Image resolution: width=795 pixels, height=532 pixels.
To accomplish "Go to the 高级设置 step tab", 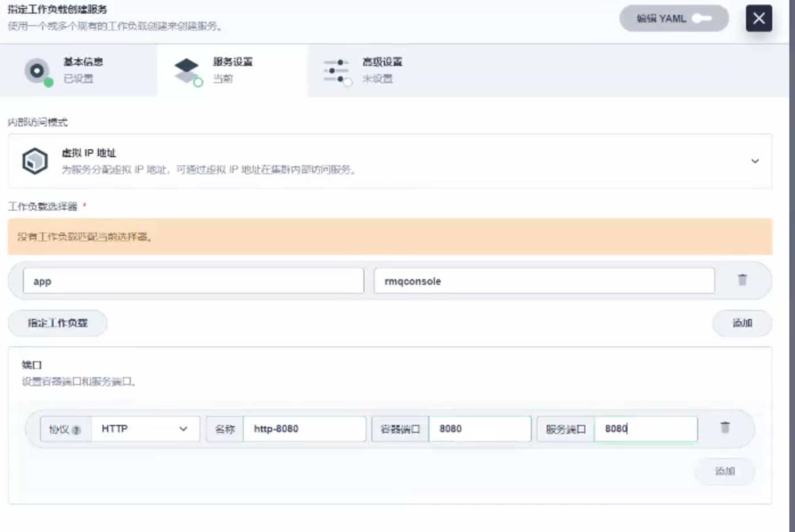I will point(382,71).
